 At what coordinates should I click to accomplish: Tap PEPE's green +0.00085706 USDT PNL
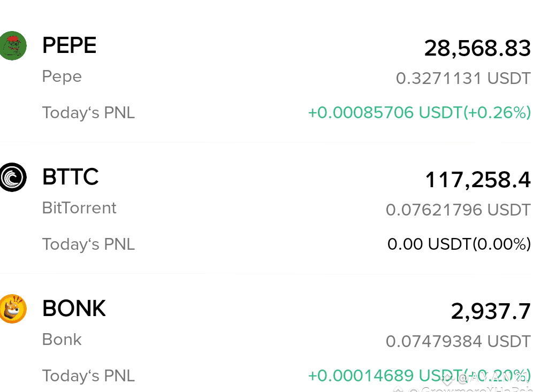pos(420,113)
